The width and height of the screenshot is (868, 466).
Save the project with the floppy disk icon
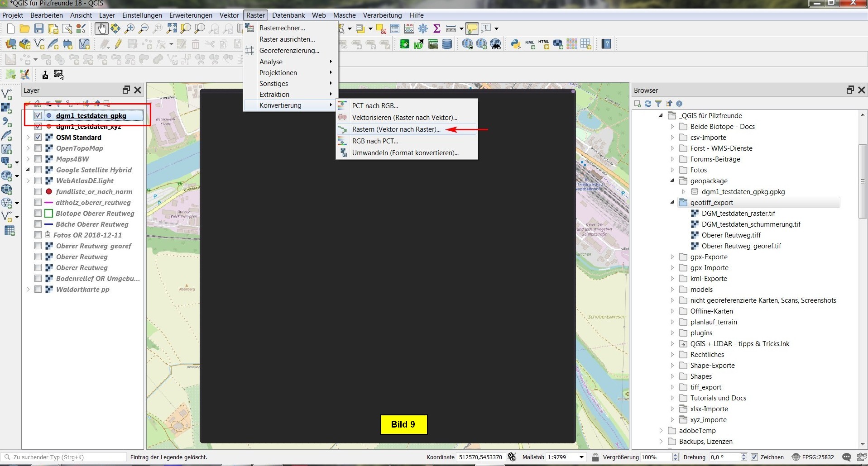[39, 29]
